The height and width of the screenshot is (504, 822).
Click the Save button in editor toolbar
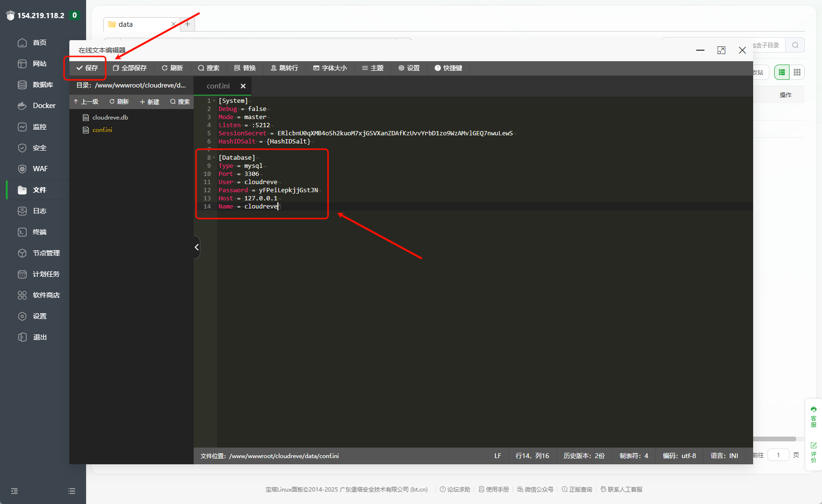tap(87, 68)
